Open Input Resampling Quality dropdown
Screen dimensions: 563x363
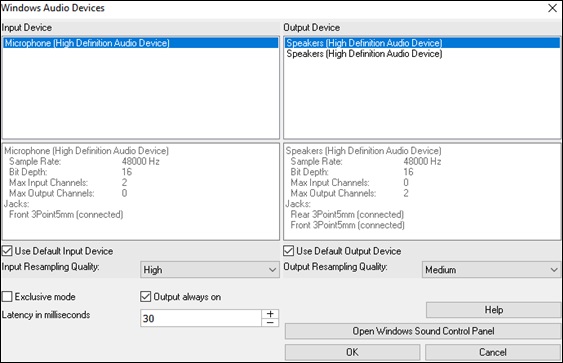pyautogui.click(x=210, y=270)
